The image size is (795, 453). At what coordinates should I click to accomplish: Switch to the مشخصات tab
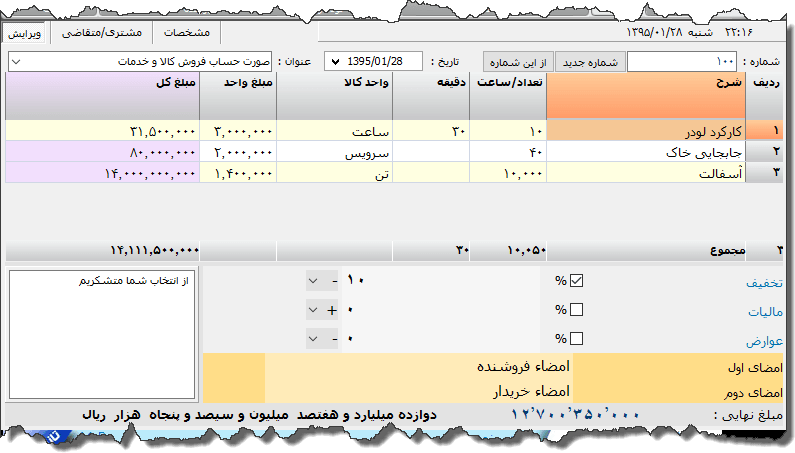coord(186,32)
